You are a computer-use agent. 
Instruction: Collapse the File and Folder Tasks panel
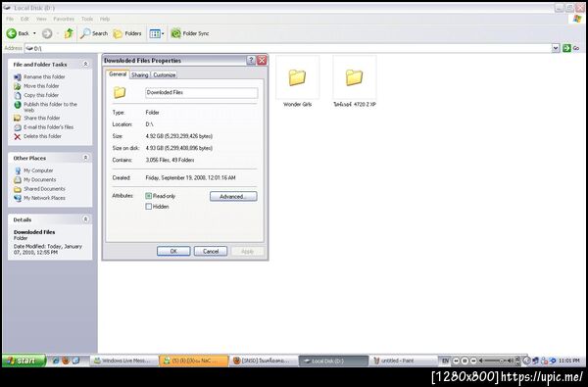[85, 64]
